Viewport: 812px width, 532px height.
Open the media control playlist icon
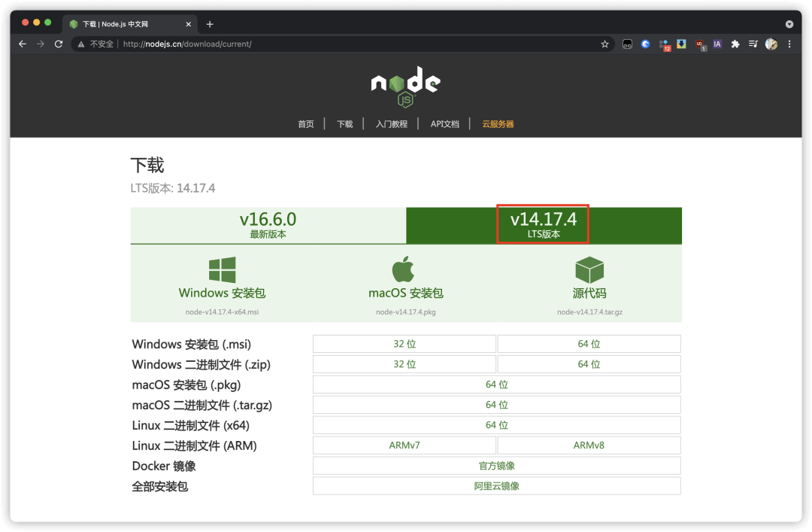tap(753, 44)
